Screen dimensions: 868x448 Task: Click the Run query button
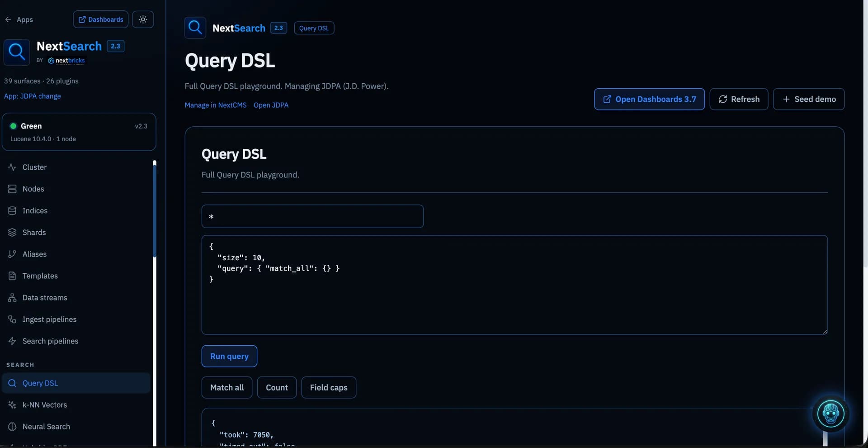point(229,356)
